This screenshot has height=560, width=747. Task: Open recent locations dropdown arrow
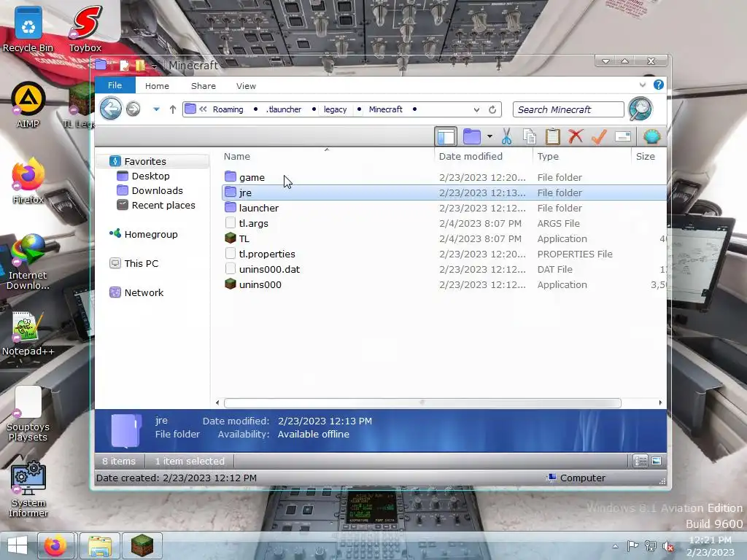[156, 109]
